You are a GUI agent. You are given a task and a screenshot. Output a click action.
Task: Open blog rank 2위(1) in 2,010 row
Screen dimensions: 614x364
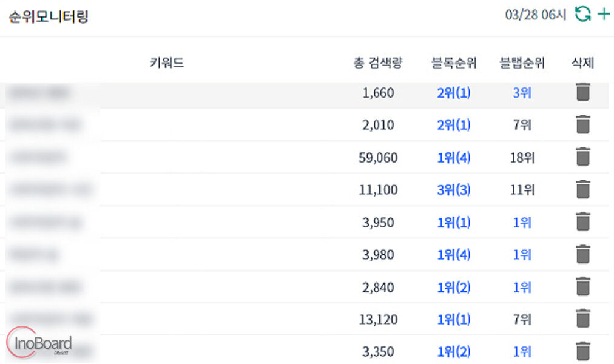tap(454, 125)
